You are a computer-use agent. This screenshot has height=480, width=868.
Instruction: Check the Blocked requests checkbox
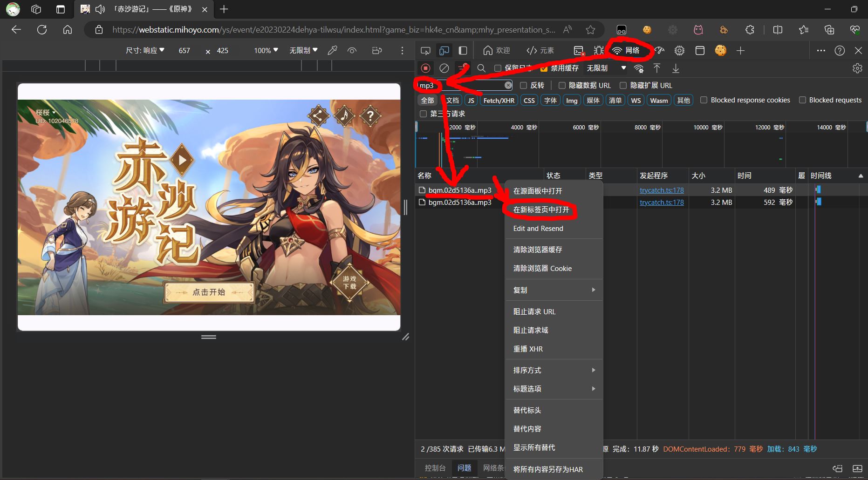click(x=802, y=100)
